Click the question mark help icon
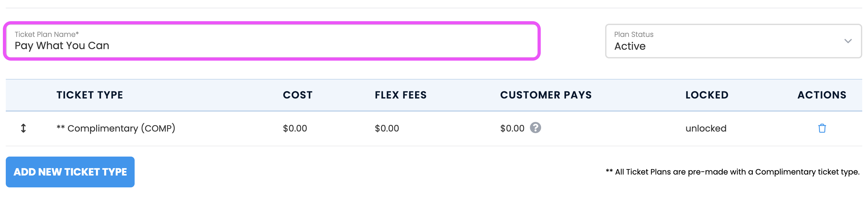868x197 pixels. 535,128
